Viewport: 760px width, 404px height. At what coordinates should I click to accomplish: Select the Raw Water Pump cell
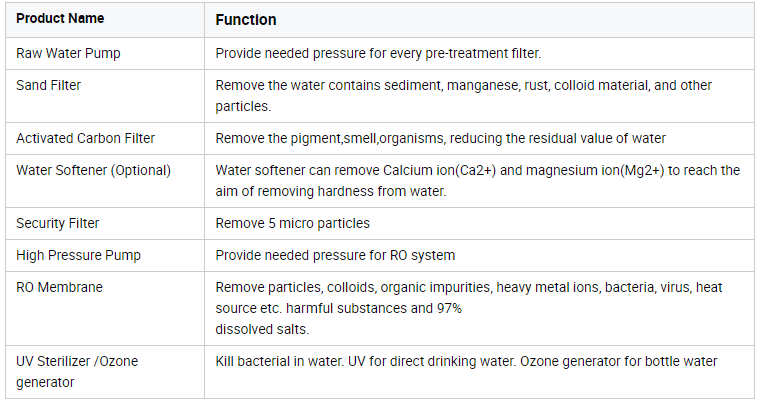pos(66,53)
